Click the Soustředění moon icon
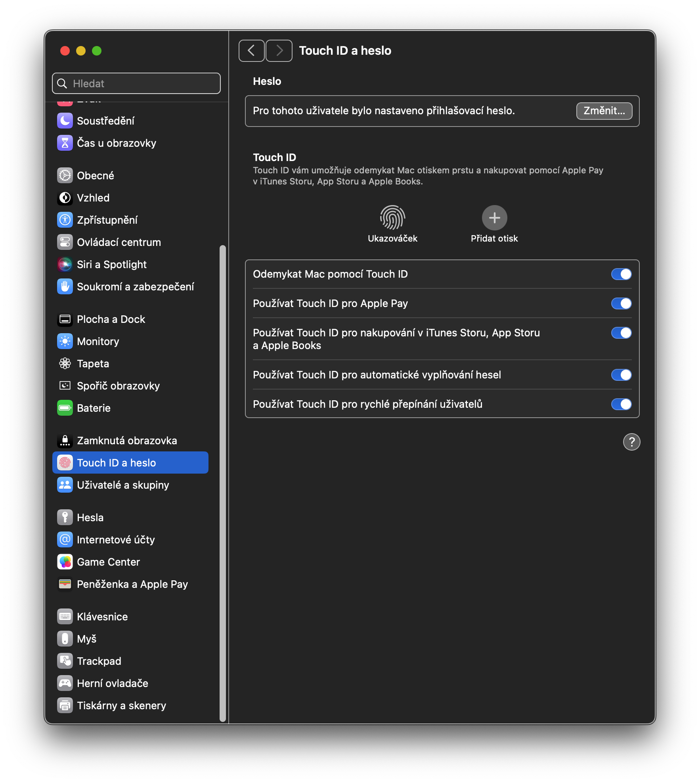Screen dimensions: 700x783 [65, 121]
